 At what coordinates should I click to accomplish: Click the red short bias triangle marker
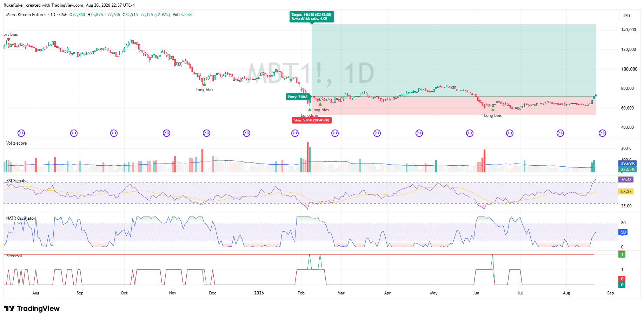[x=8, y=40]
